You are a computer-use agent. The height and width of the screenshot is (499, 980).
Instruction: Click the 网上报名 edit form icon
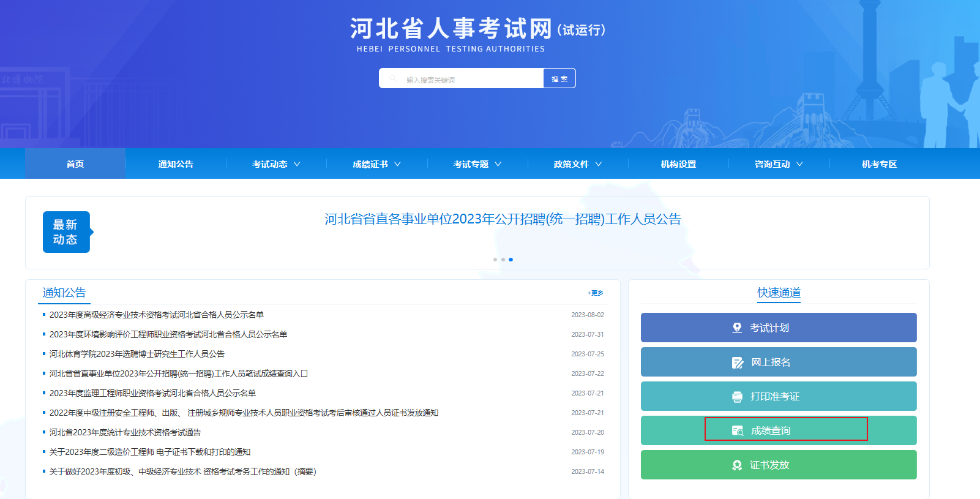pyautogui.click(x=738, y=362)
